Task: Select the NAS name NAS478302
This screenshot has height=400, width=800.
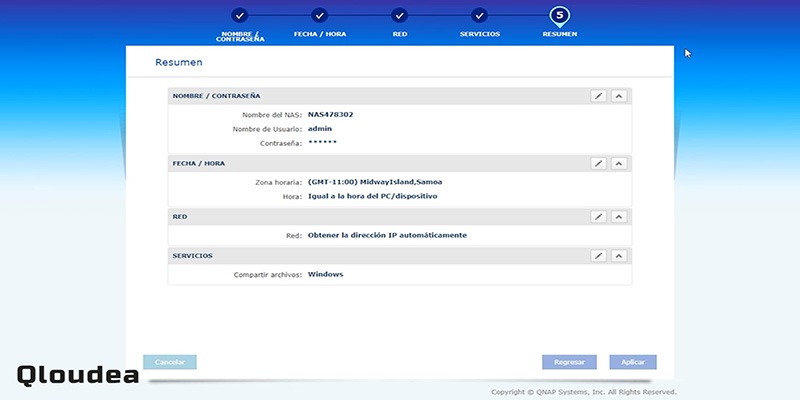Action: (x=331, y=115)
